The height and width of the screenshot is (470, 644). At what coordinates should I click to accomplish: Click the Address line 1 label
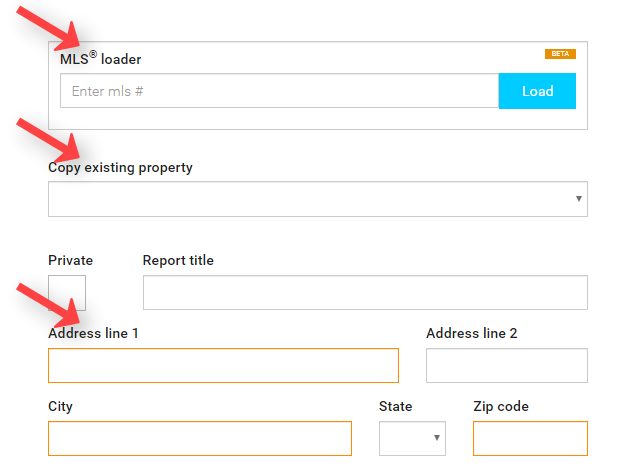click(93, 333)
